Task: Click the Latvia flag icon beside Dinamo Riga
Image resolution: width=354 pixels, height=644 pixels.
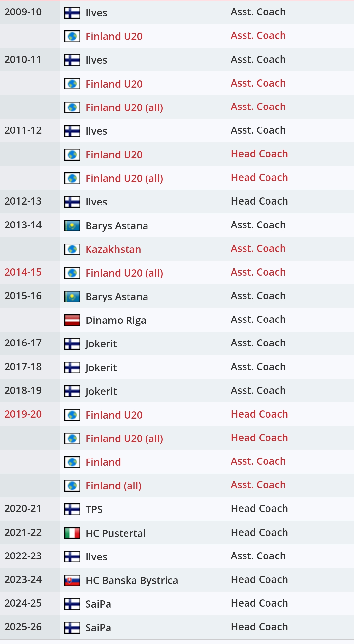Action: pos(72,320)
